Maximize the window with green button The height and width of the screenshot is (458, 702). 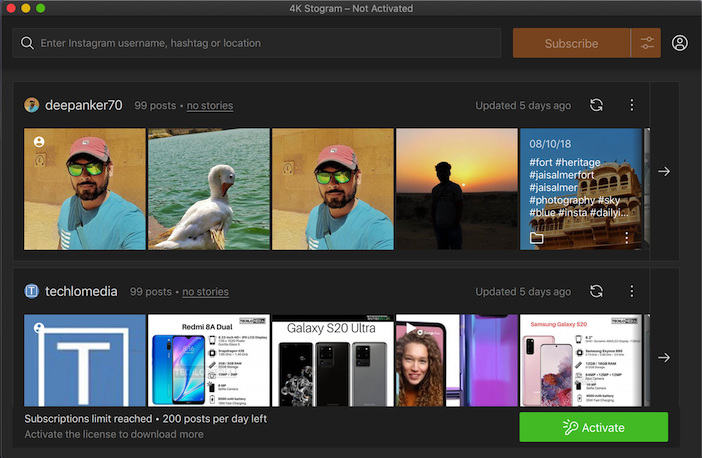(x=41, y=8)
